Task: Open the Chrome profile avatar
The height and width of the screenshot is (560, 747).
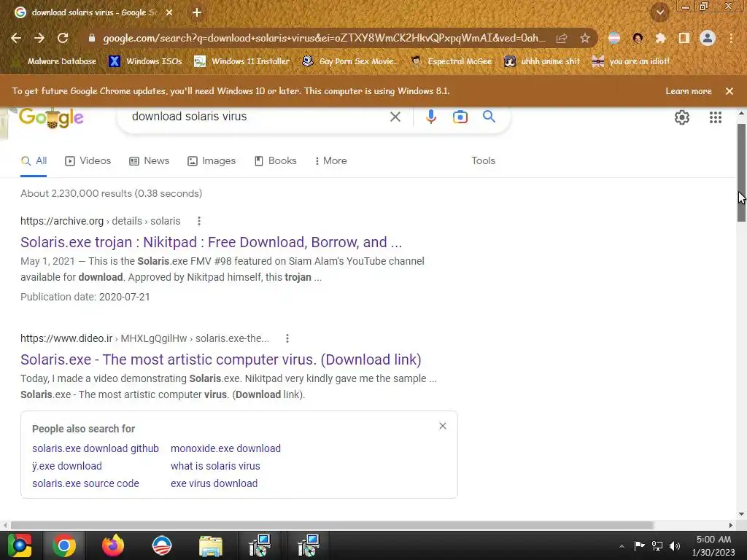Action: point(708,38)
